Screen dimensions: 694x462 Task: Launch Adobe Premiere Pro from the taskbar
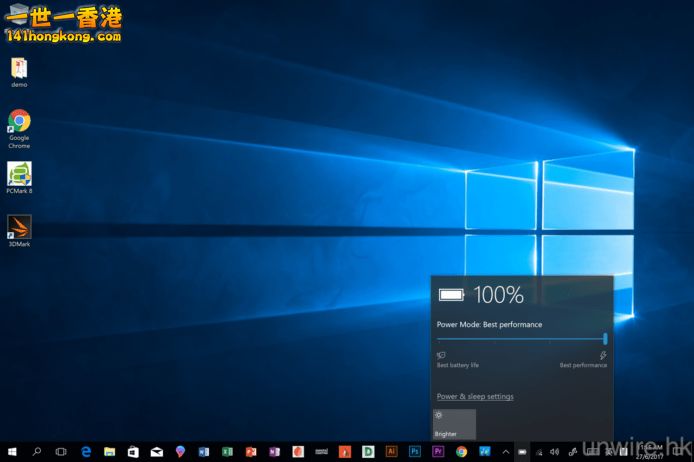pyautogui.click(x=438, y=451)
